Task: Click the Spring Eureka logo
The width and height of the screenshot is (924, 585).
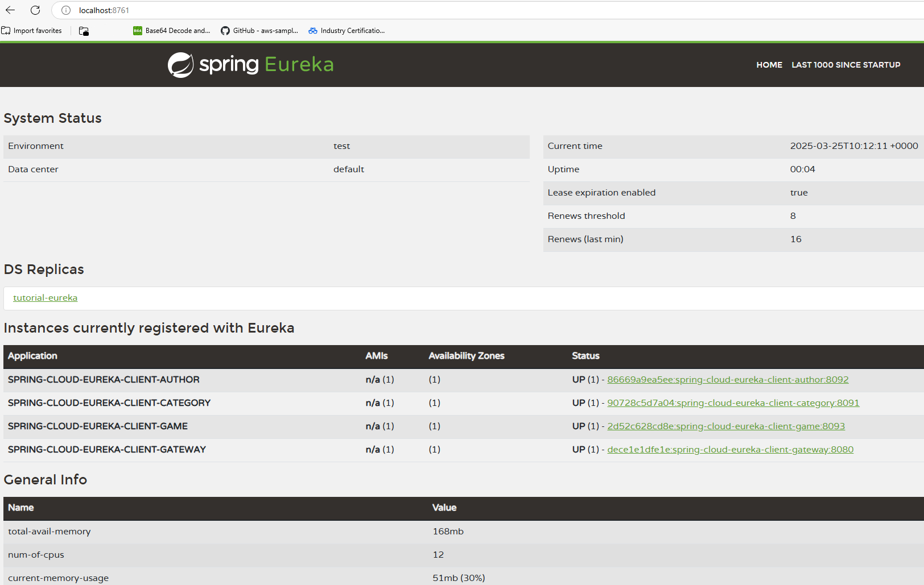Action: 250,65
